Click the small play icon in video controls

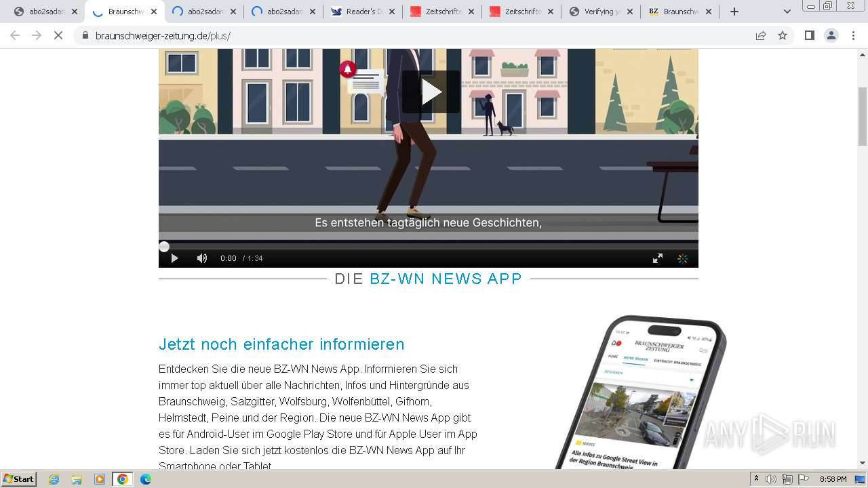click(x=174, y=258)
